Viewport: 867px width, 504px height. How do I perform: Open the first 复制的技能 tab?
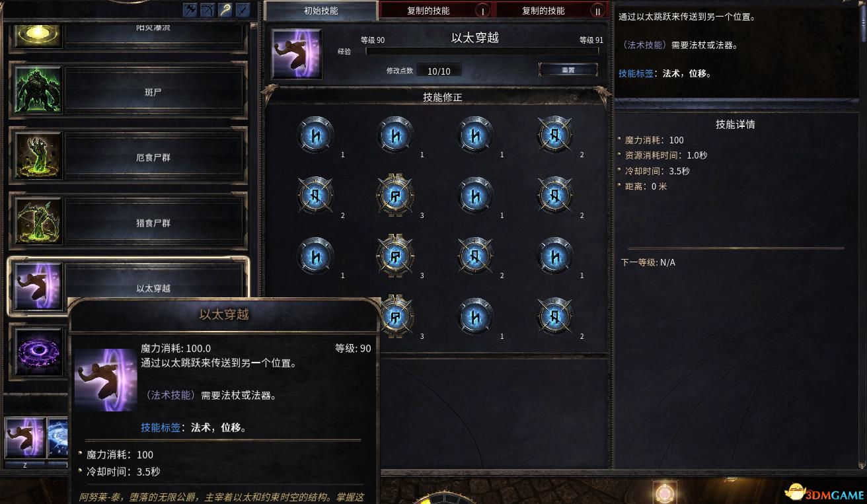pyautogui.click(x=435, y=11)
